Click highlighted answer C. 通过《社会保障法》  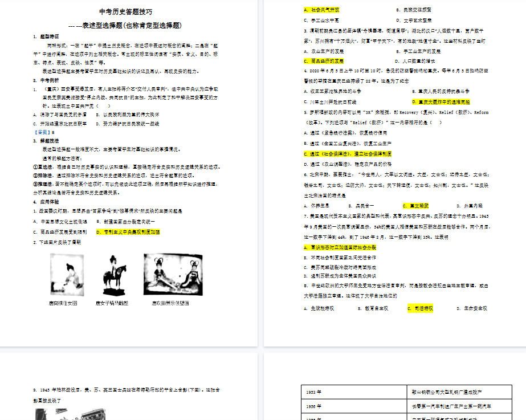coord(348,154)
